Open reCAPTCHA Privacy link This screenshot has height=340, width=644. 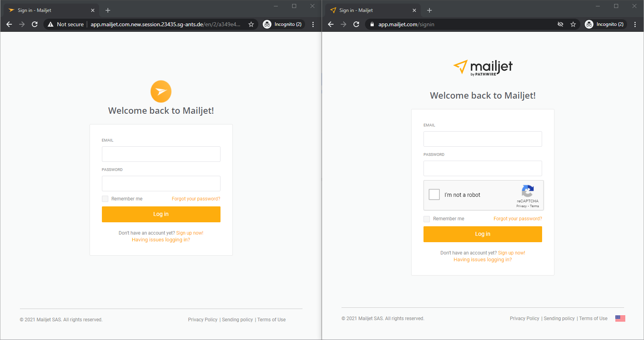pos(521,206)
